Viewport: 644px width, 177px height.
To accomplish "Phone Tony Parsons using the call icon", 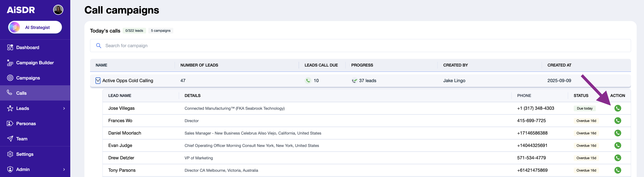I will (x=617, y=170).
